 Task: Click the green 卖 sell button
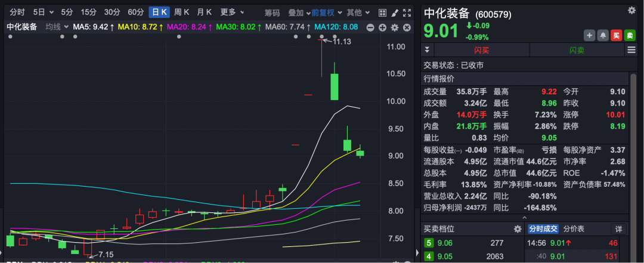(630, 35)
